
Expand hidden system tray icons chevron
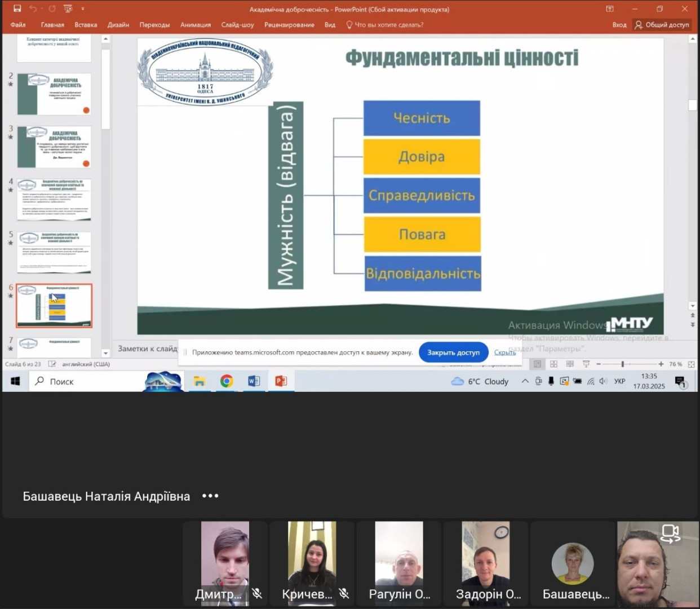(x=525, y=381)
